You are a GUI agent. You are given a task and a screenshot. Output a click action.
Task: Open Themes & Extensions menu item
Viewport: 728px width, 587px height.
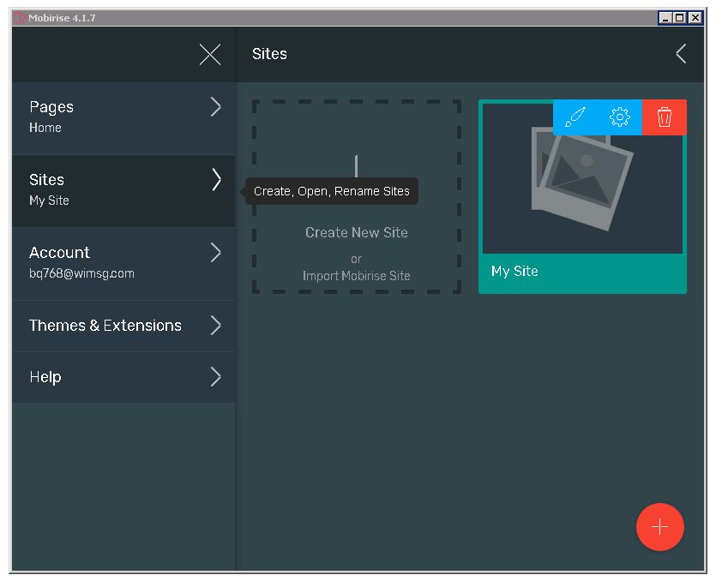pos(123,326)
